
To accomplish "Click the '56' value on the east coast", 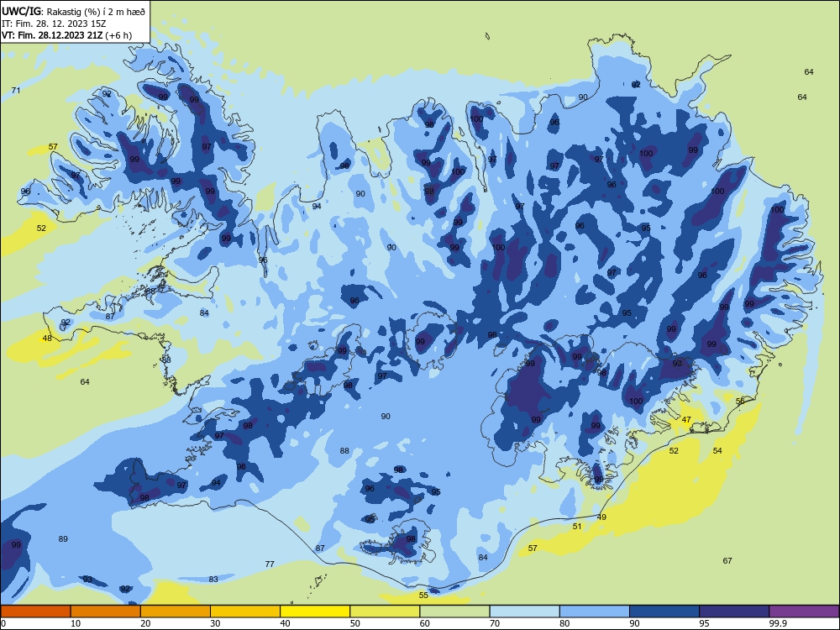I will [x=740, y=402].
